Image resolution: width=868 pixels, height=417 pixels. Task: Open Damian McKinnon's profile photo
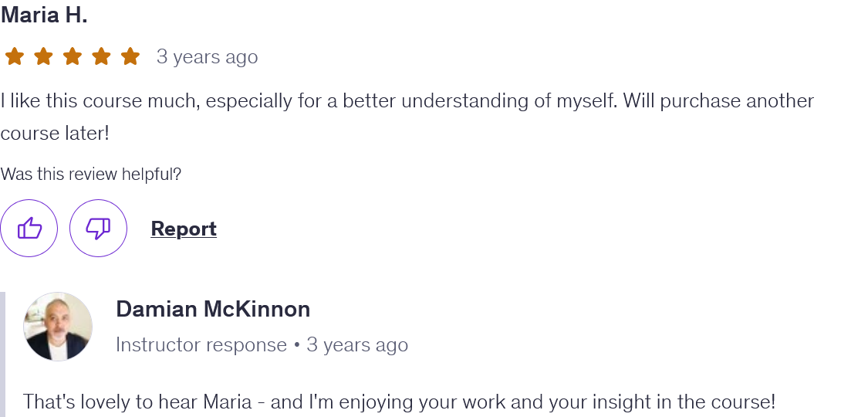pyautogui.click(x=58, y=327)
